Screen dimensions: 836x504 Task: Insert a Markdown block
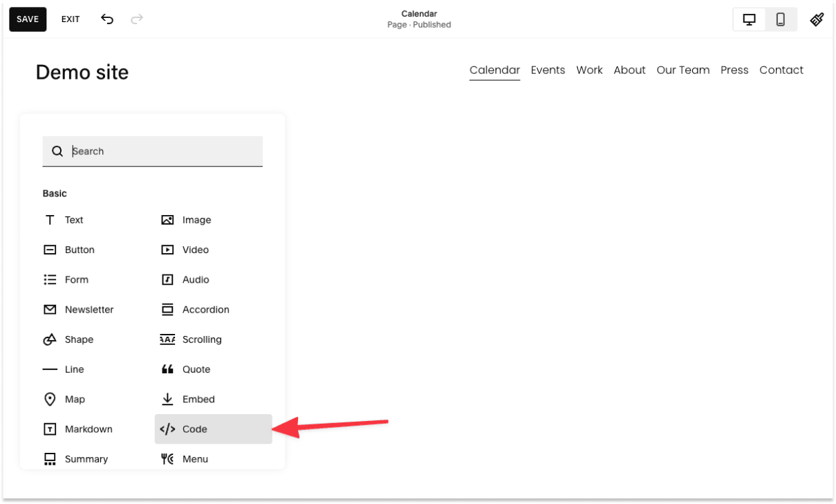click(86, 429)
